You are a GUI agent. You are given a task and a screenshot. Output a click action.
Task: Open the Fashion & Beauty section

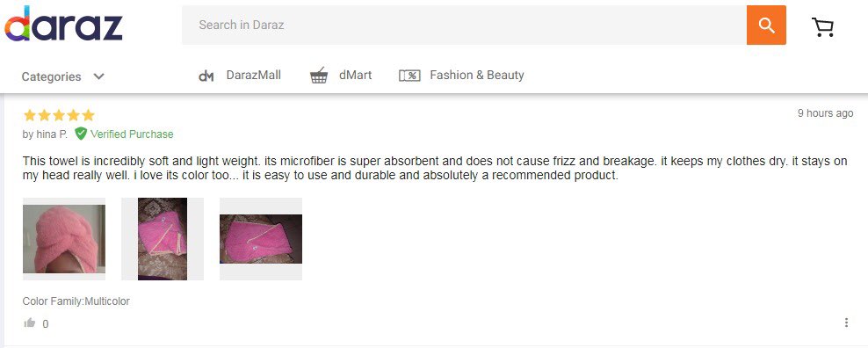tap(477, 76)
